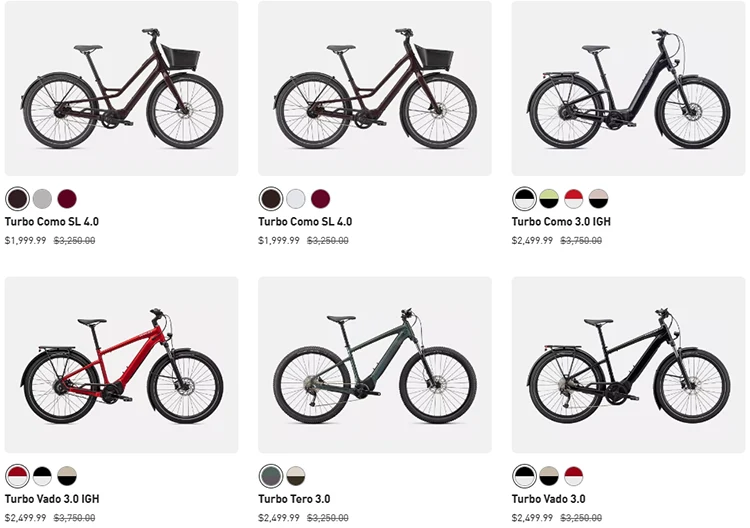
Task: Open the red Turbo Vado 3.0 IGH bike image
Action: pos(121,365)
